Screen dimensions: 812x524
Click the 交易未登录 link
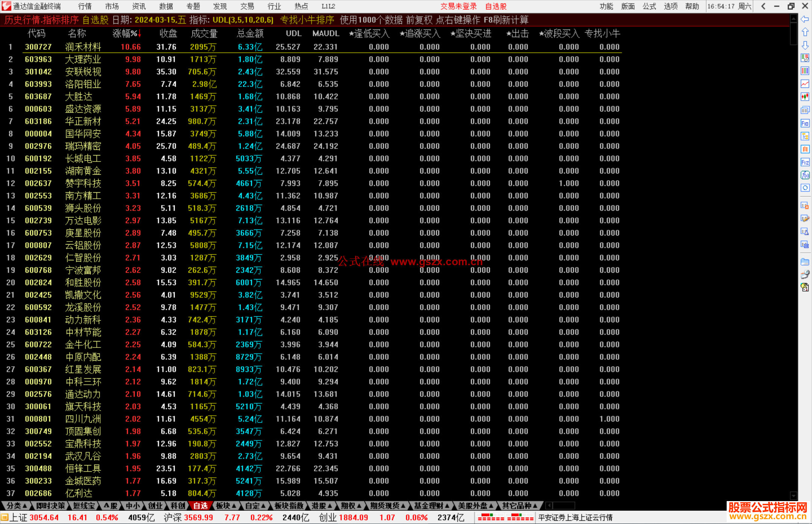[458, 6]
